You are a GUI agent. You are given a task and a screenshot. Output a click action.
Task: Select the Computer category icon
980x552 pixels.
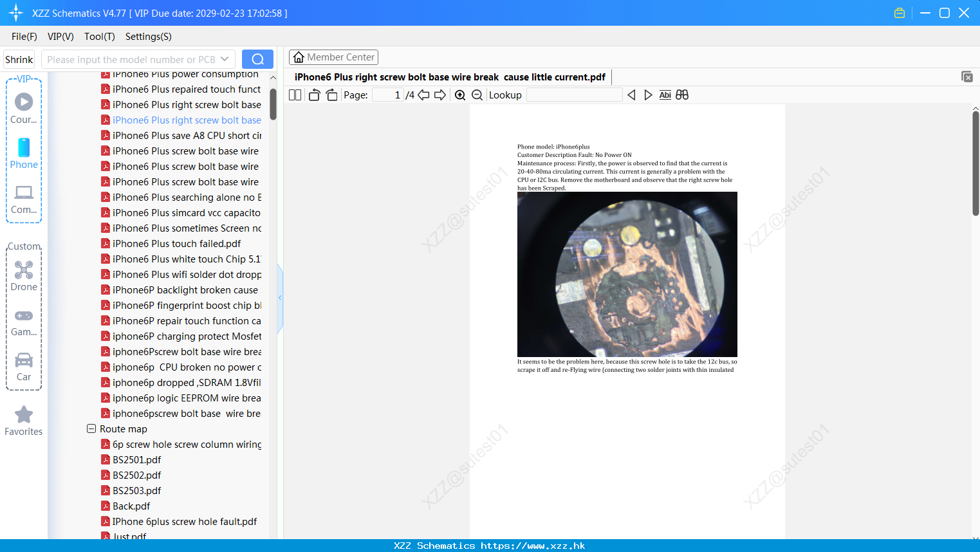coord(24,199)
